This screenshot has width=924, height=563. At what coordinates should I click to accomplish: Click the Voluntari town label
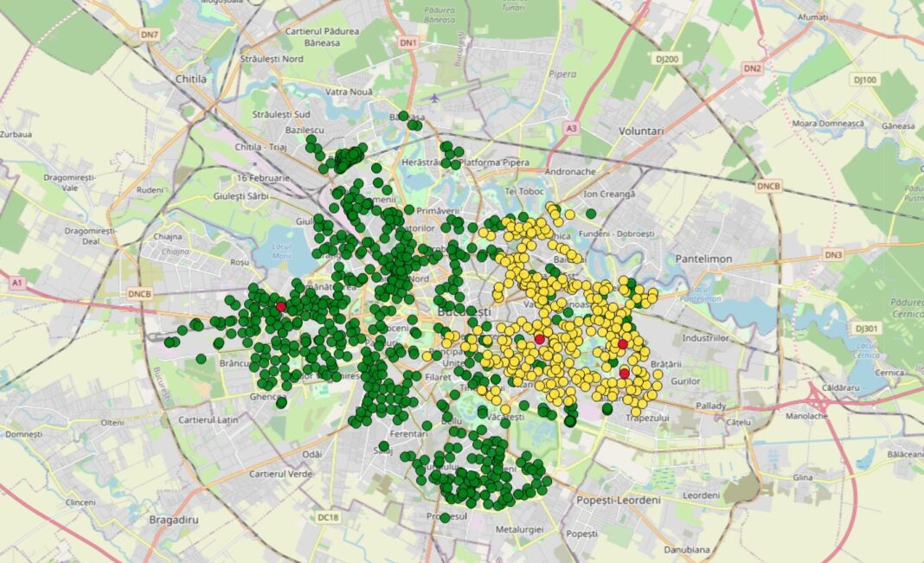tap(640, 131)
